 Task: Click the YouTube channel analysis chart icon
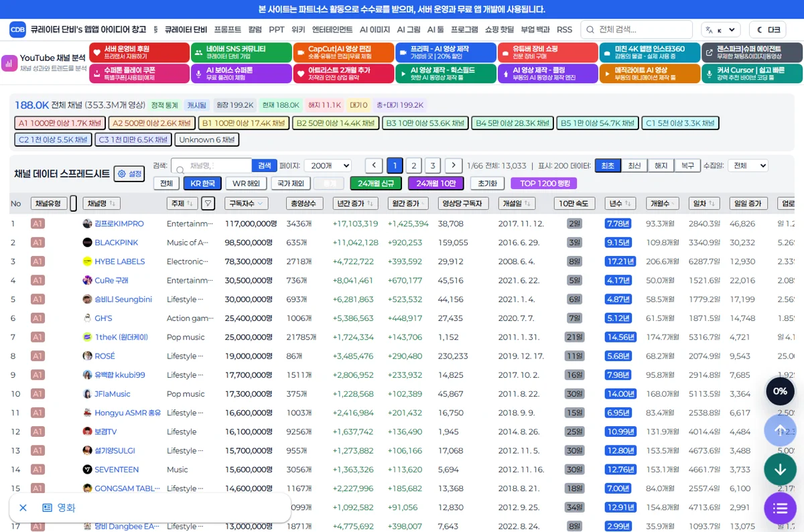tap(9, 63)
